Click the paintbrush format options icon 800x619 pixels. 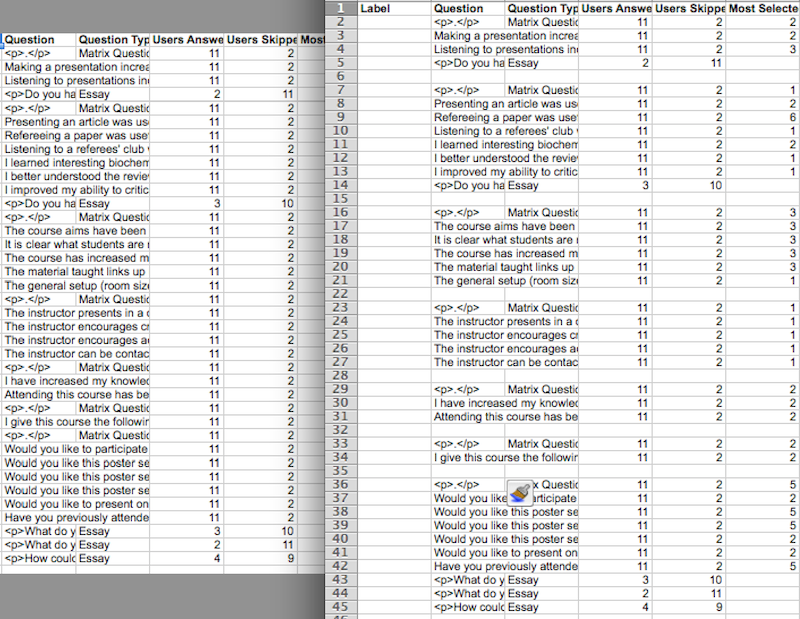click(x=520, y=489)
